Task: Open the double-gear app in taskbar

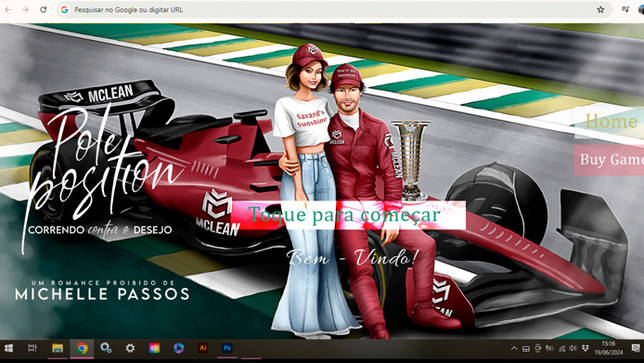Action: [x=106, y=348]
